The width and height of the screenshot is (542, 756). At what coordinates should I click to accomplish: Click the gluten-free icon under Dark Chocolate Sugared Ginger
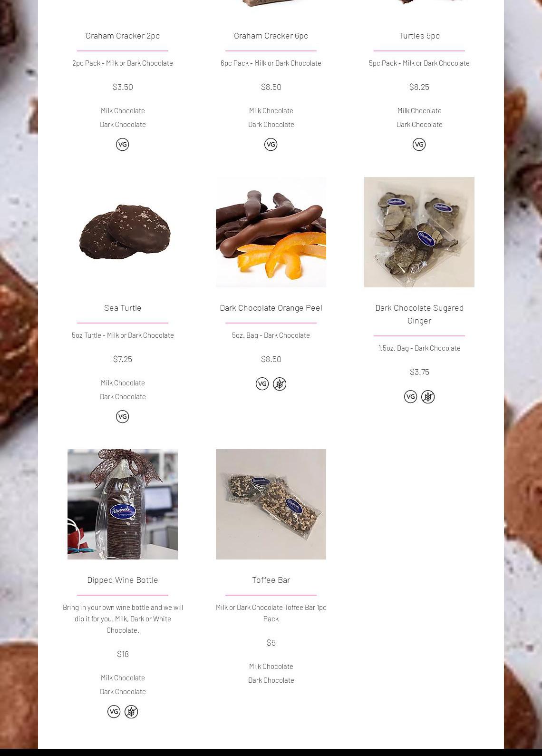click(428, 396)
